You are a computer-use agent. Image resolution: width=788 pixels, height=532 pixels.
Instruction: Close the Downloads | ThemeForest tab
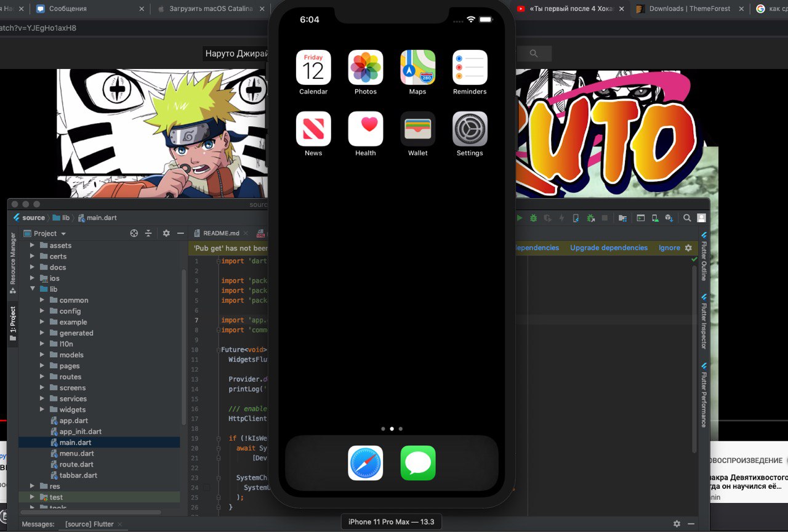pyautogui.click(x=741, y=9)
